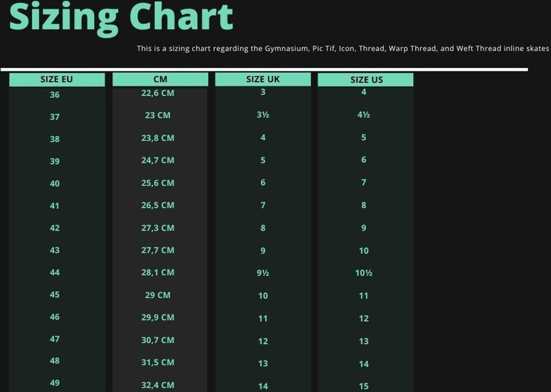Select EU size 36 cell
Image resolution: width=551 pixels, height=392 pixels.
[x=55, y=95]
